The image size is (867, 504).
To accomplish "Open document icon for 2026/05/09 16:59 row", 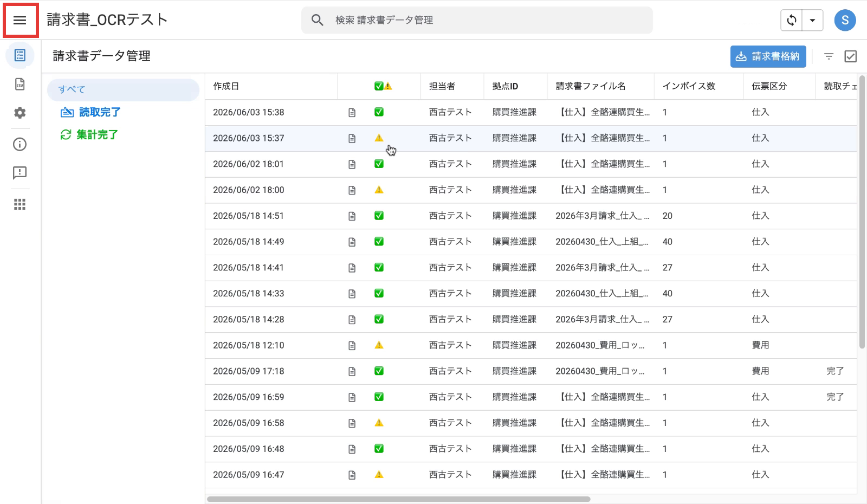I will (x=352, y=397).
